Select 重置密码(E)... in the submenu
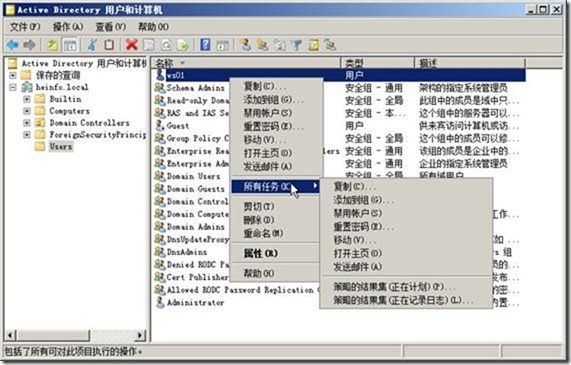The height and width of the screenshot is (365, 571). 406,227
